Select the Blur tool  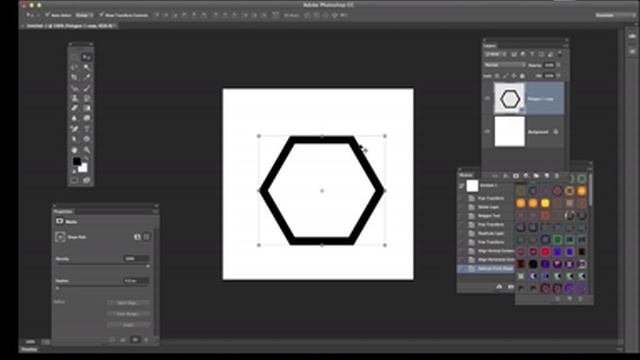[x=75, y=118]
